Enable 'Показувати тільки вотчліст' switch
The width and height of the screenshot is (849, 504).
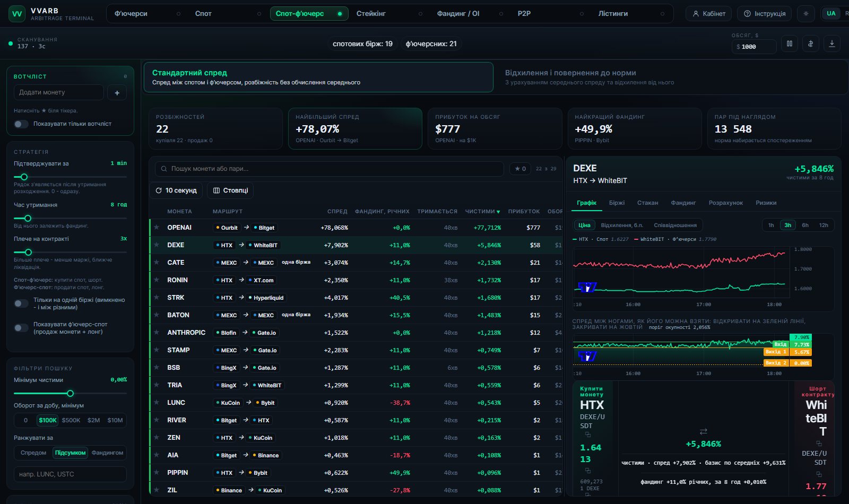pos(21,124)
